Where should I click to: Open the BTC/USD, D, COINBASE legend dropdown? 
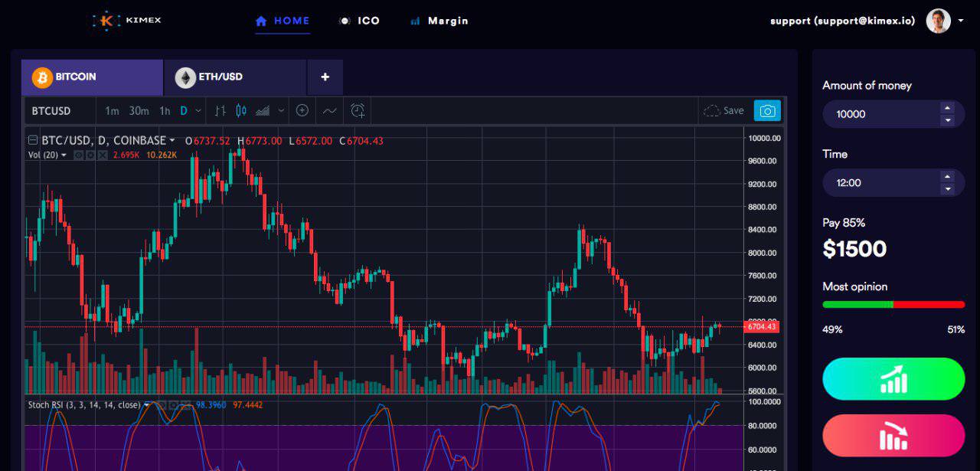[x=172, y=140]
